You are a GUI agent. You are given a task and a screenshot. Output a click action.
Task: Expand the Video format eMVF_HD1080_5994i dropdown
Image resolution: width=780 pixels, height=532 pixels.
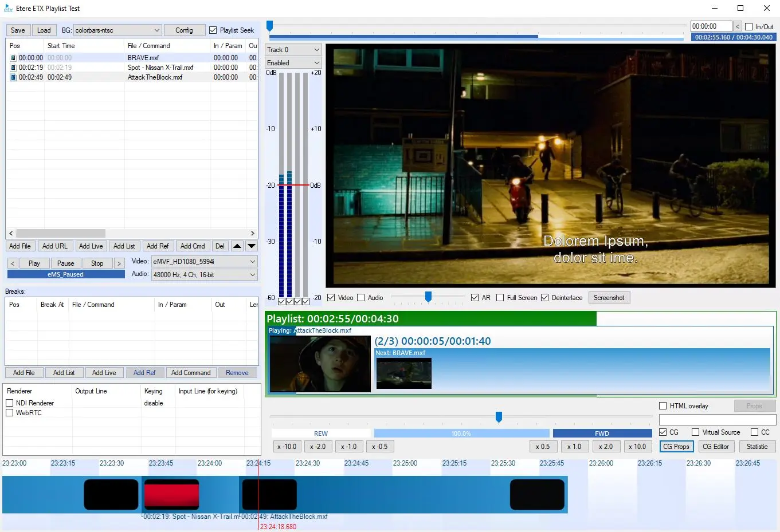coord(252,262)
